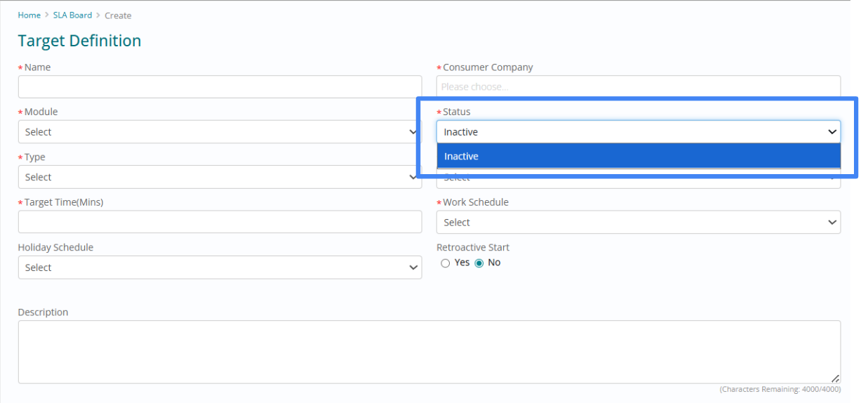Expand the Type dropdown
868x403 pixels.
coord(220,177)
